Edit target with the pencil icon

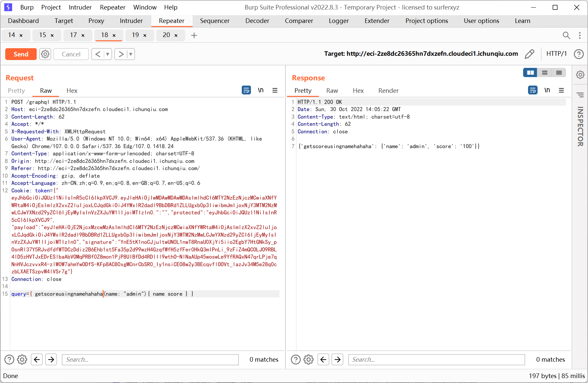click(529, 54)
